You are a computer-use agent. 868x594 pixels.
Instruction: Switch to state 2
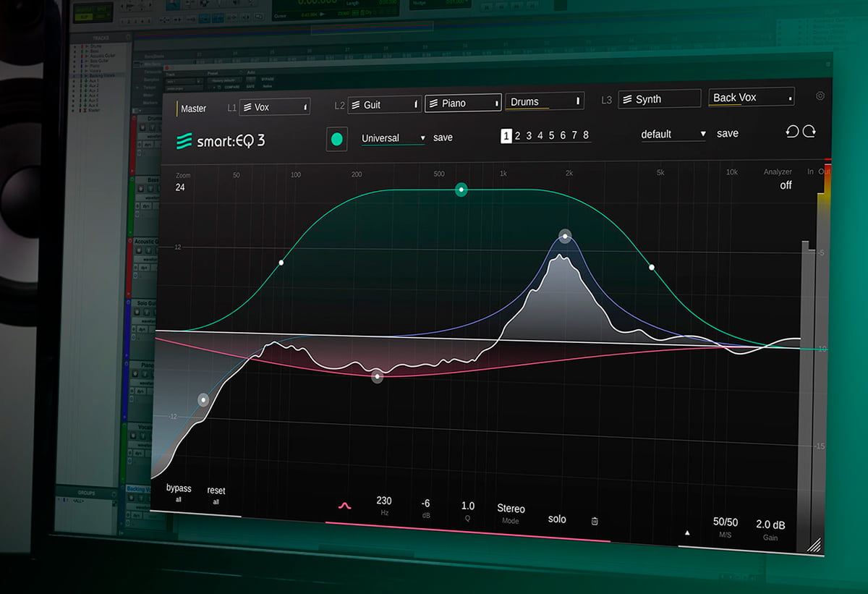(518, 135)
